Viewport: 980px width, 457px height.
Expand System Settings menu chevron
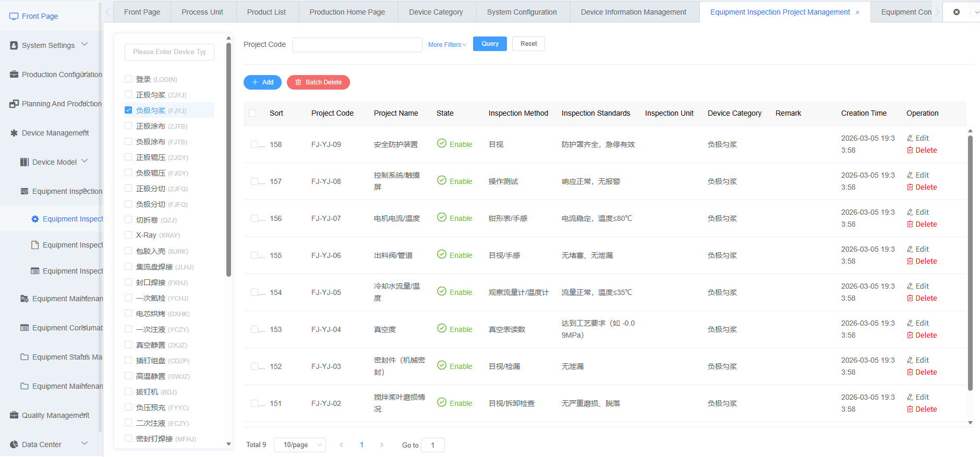[84, 44]
